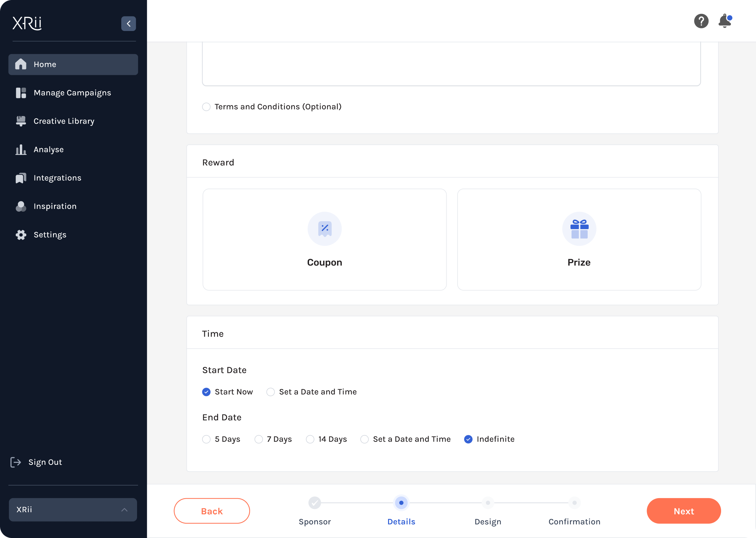Image resolution: width=756 pixels, height=538 pixels.
Task: Click the Analyse bar chart icon
Action: (x=21, y=150)
